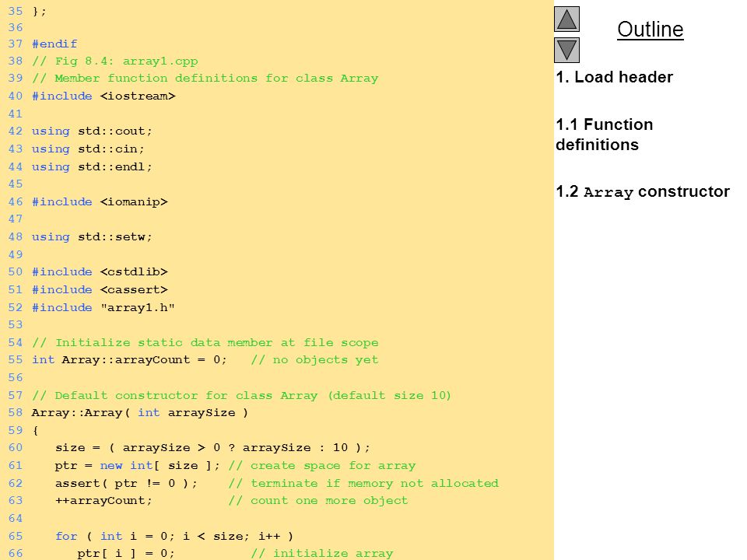The image size is (747, 560).
Task: Click '#include <cstdlib>' on line 50
Action: click(100, 272)
